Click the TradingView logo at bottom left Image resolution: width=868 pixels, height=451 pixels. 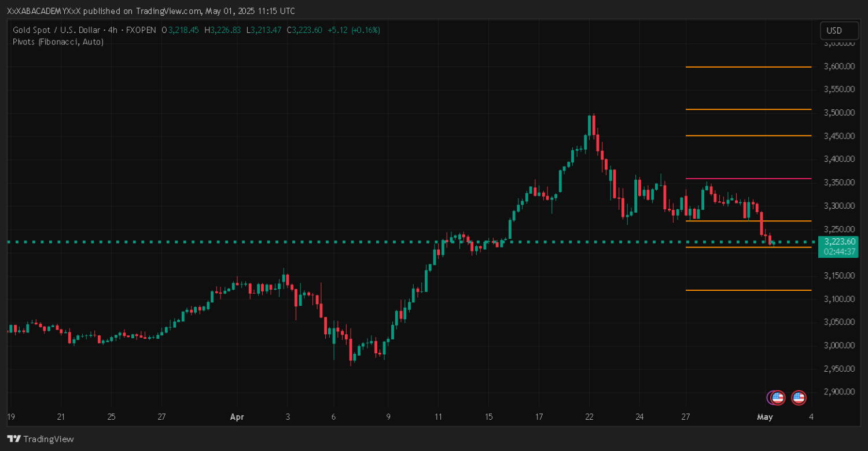pos(41,439)
